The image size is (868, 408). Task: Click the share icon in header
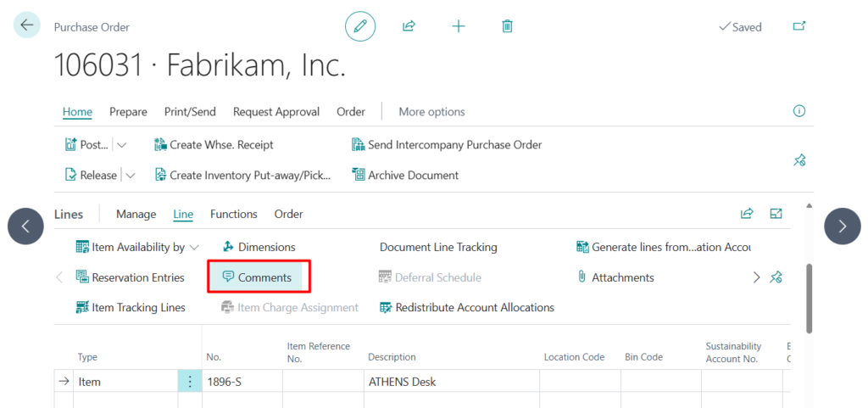[x=409, y=26]
